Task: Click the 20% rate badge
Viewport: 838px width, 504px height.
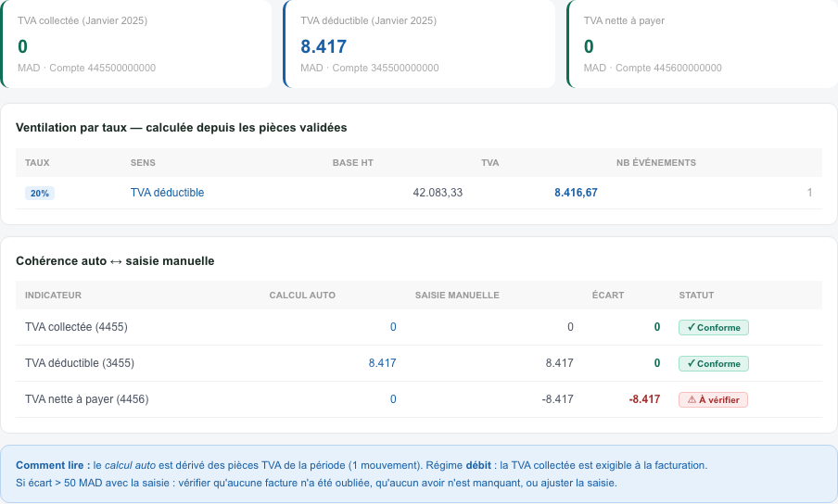Action: (40, 194)
